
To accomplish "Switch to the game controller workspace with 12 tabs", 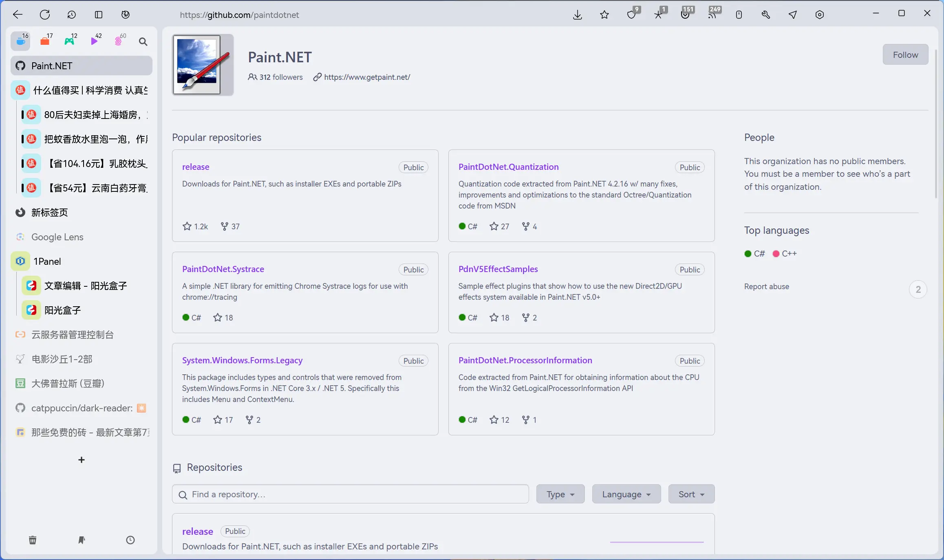I will (70, 41).
